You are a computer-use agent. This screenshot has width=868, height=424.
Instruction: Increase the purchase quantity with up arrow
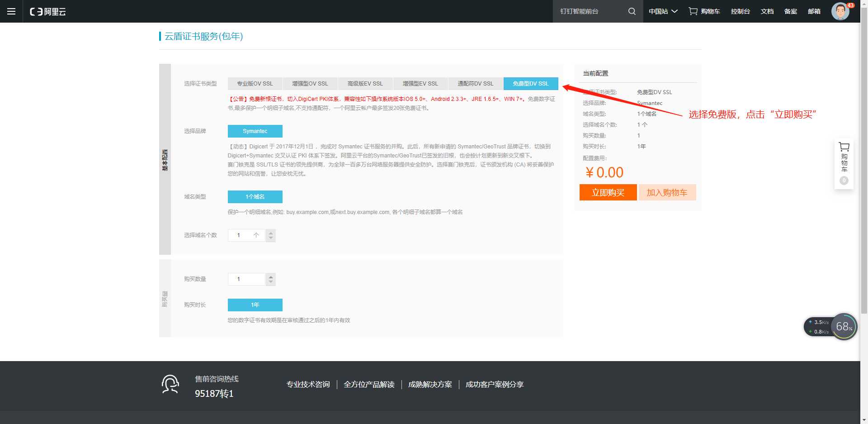click(x=271, y=276)
